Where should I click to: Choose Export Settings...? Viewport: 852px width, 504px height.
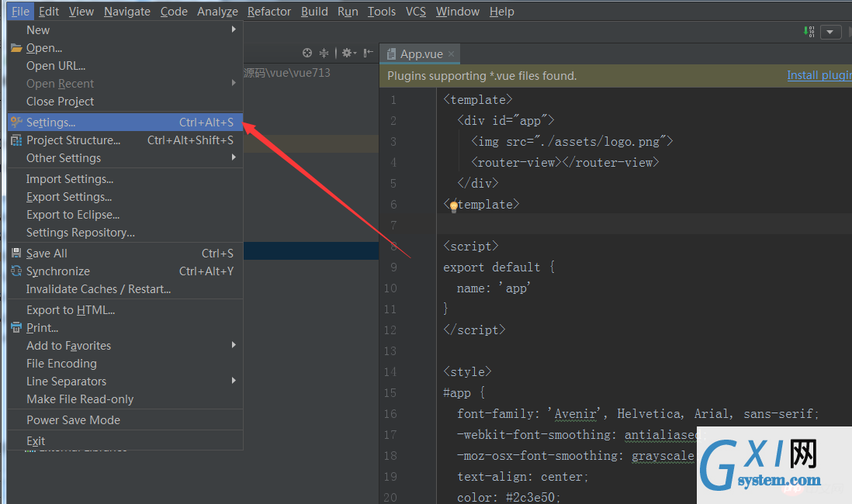[126, 197]
